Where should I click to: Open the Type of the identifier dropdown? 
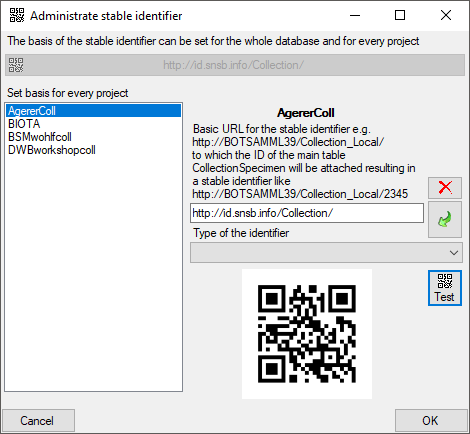coord(326,253)
